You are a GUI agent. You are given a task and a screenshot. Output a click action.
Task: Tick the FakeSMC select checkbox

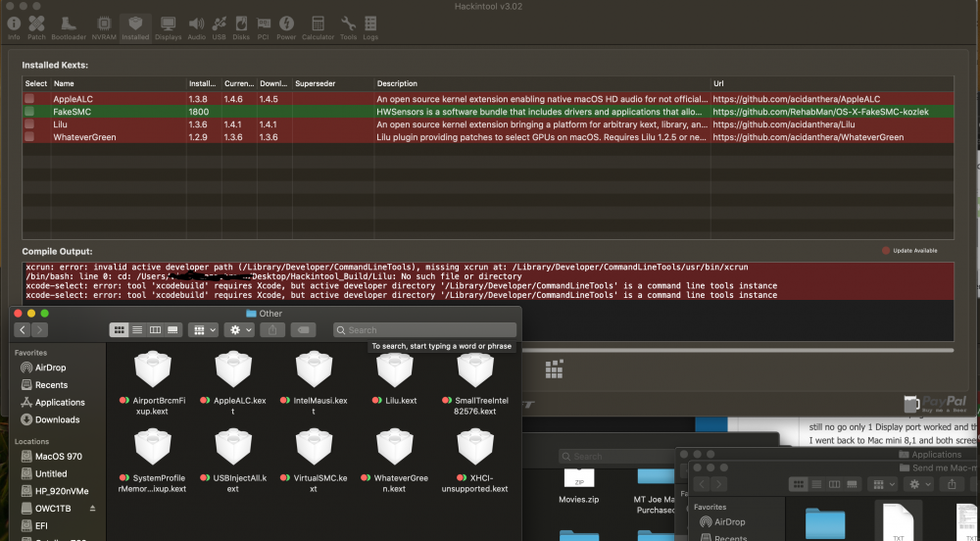29,111
